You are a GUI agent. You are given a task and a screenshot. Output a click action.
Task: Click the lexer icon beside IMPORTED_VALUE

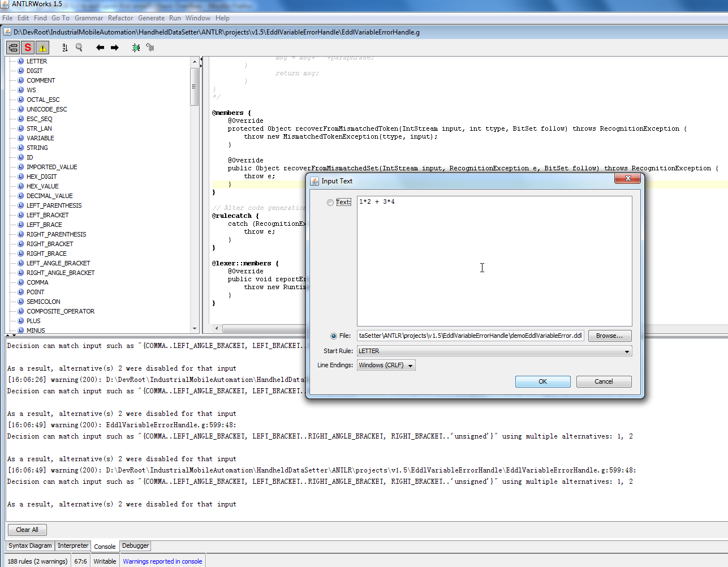point(21,167)
